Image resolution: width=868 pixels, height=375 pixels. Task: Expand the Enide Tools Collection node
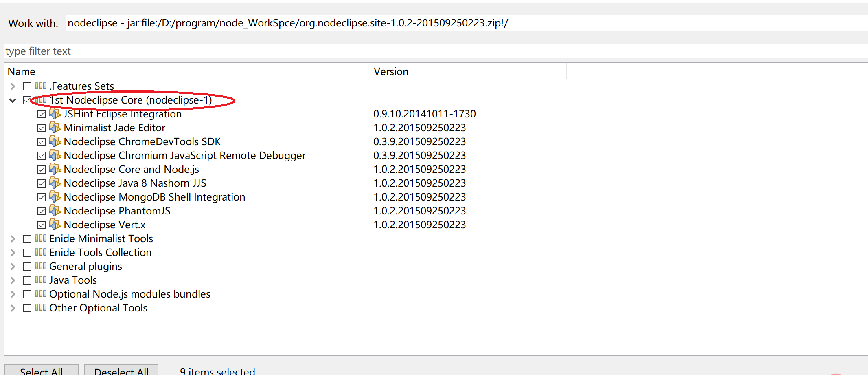click(13, 253)
